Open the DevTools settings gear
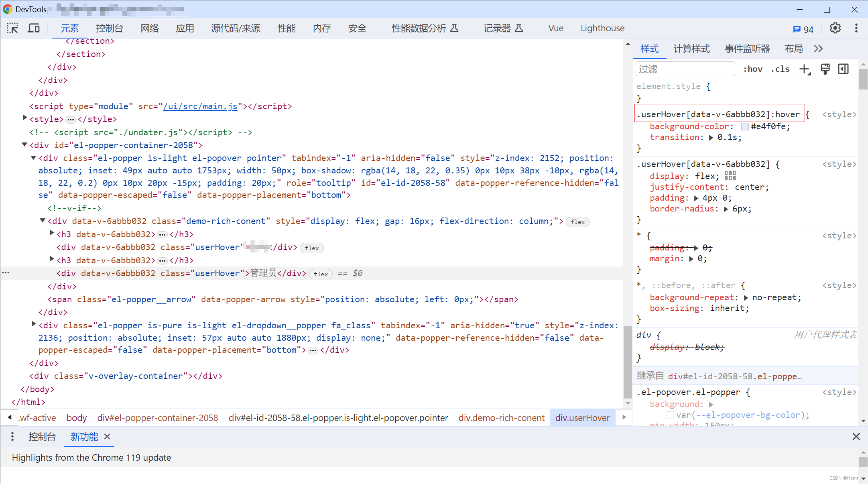The height and width of the screenshot is (484, 868). tap(835, 28)
